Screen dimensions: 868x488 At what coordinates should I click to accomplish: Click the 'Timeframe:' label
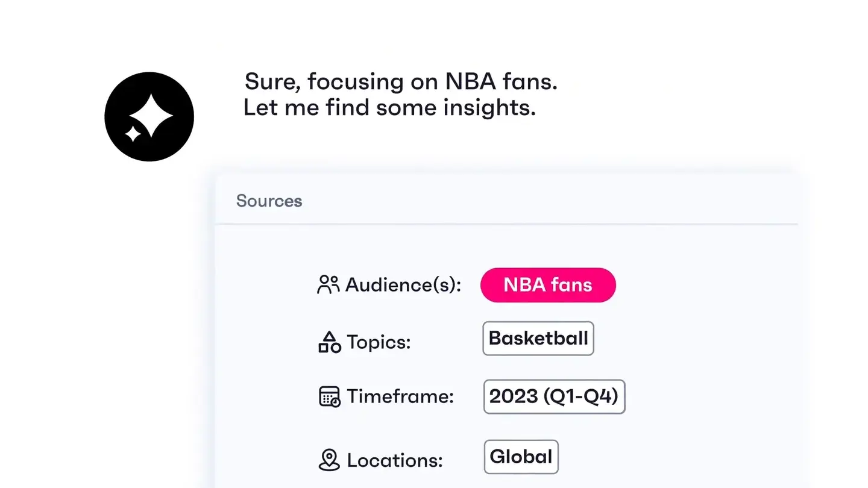(400, 397)
